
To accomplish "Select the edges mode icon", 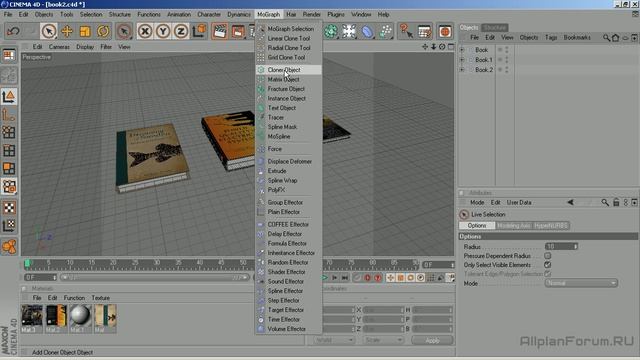I will [9, 151].
